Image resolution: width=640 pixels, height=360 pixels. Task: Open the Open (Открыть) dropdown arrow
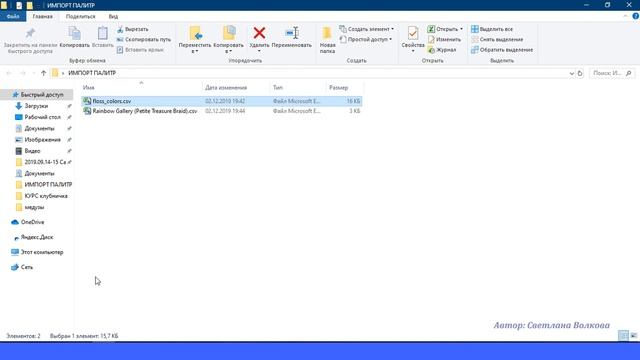[461, 29]
